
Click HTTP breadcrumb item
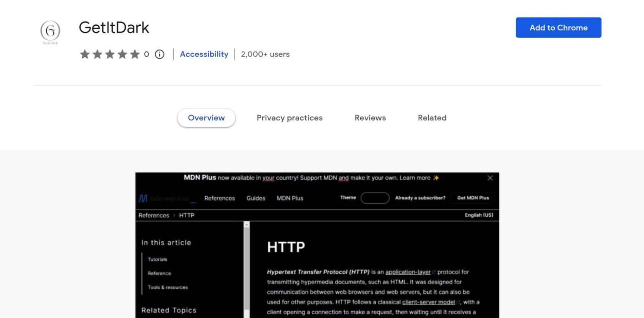[x=187, y=215]
